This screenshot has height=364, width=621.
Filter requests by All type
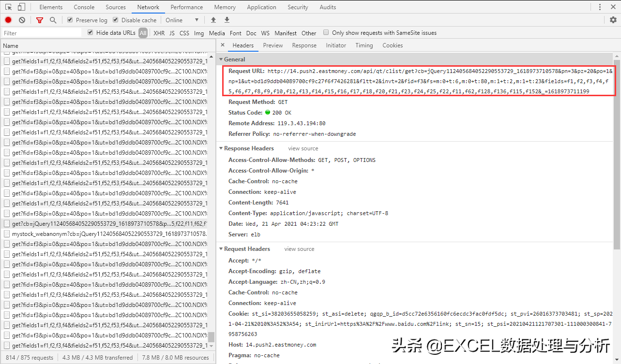(143, 33)
